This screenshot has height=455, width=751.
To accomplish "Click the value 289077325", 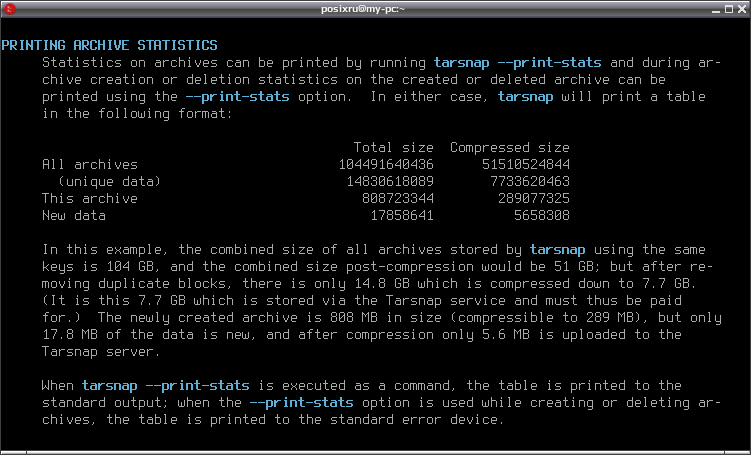I will click(x=534, y=198).
